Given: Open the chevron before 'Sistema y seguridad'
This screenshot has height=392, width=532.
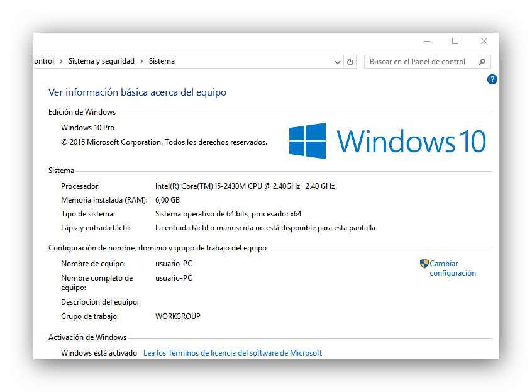Looking at the screenshot, I should pos(61,62).
